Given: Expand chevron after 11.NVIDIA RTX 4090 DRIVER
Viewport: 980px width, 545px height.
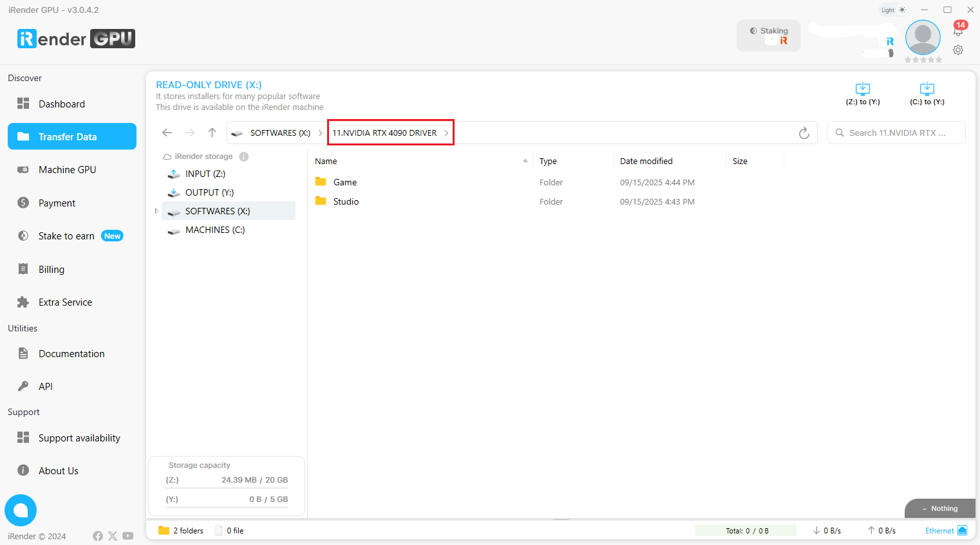Looking at the screenshot, I should pos(446,133).
